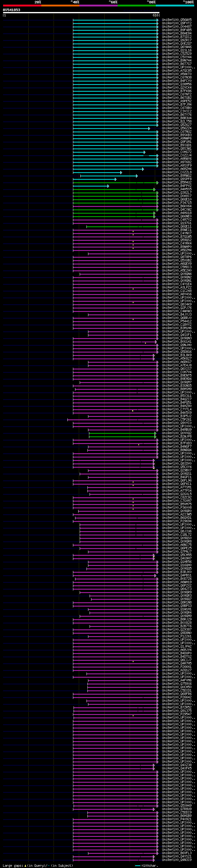Select label UniRef100_Q56ZZ4
This screenshot has height=868, width=197.
coord(177,128)
